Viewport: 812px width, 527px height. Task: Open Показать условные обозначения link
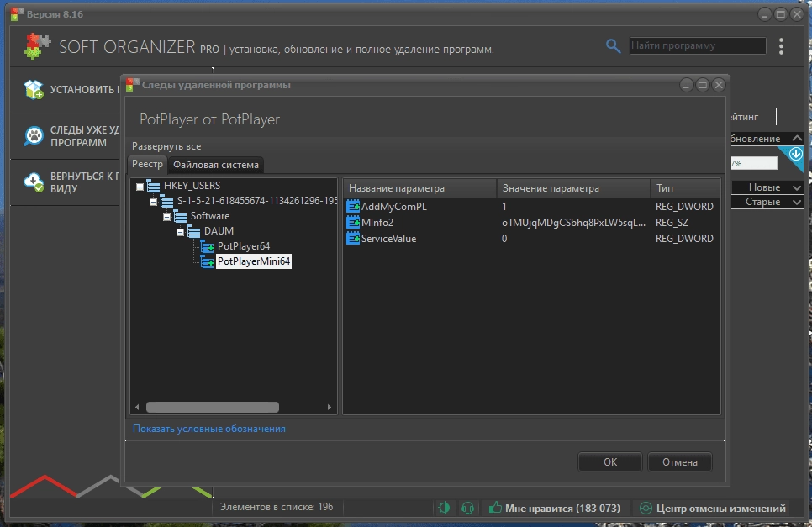point(209,429)
